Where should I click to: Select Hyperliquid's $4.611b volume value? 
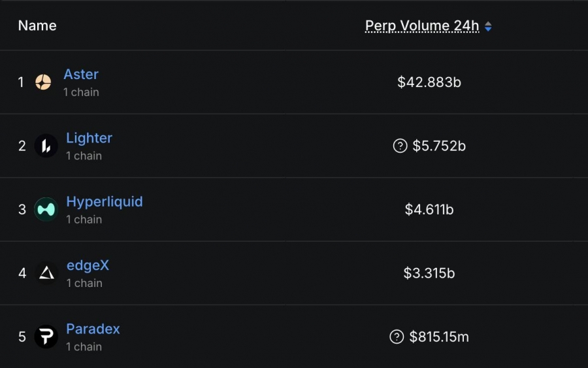tap(429, 209)
